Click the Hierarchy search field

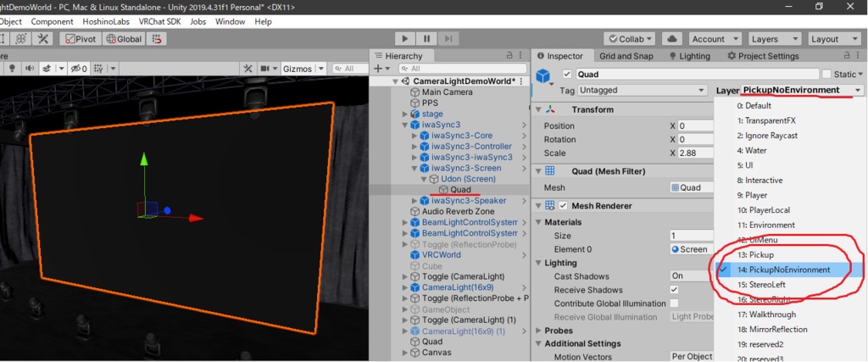tap(462, 69)
